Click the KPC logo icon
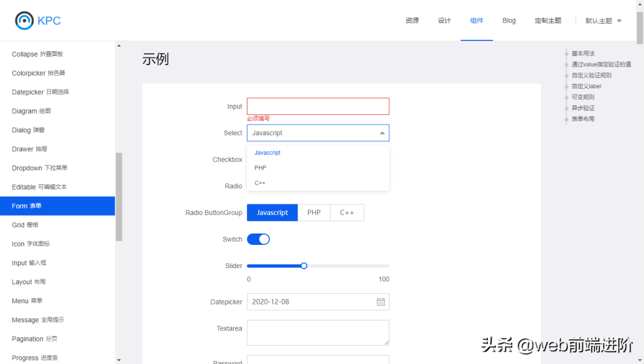The image size is (644, 364). 24,20
